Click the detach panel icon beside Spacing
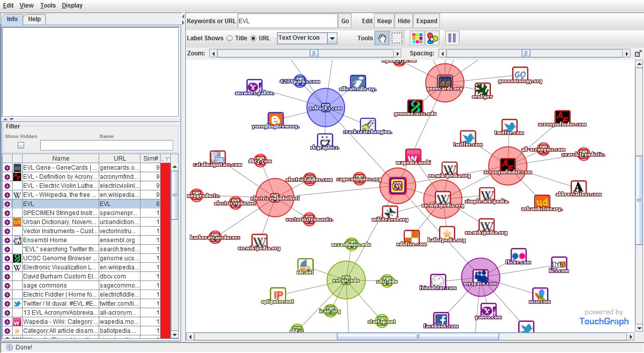 (638, 53)
